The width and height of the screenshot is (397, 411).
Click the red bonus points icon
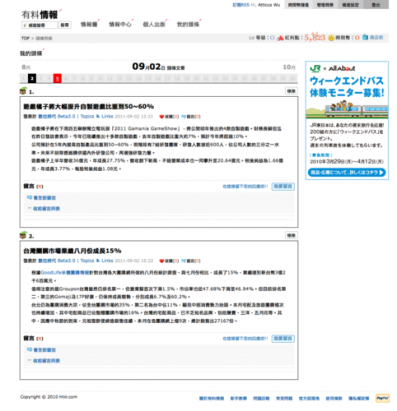click(x=281, y=38)
